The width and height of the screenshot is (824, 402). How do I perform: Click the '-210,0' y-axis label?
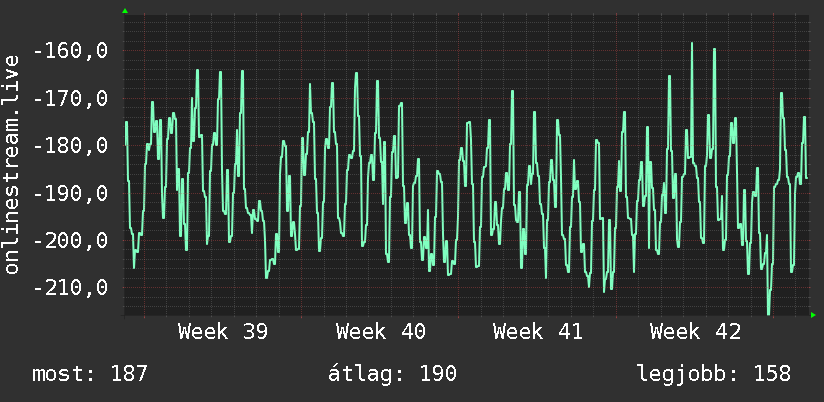click(x=70, y=288)
